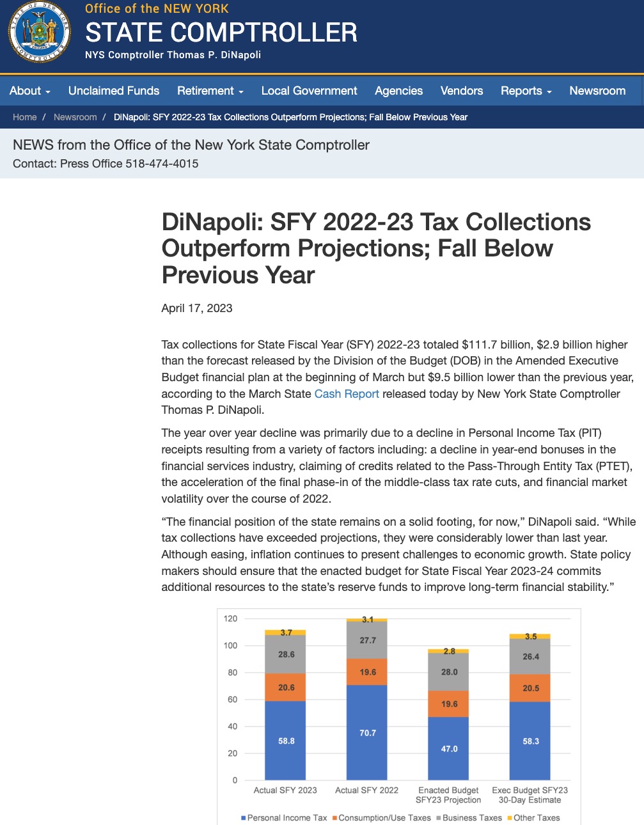Viewport: 644px width, 825px height.
Task: Open the About dropdown menu
Action: coord(29,91)
